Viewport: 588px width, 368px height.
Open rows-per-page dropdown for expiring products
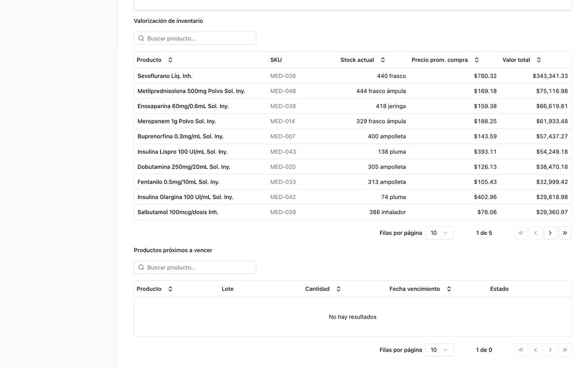(x=439, y=350)
